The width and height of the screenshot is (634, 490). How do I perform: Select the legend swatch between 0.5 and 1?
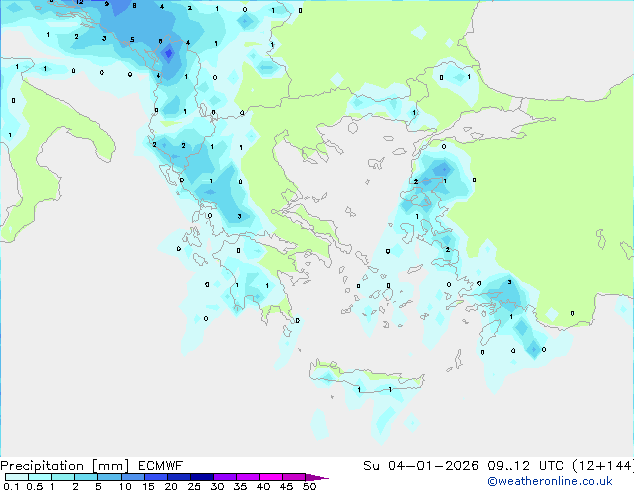[40, 477]
